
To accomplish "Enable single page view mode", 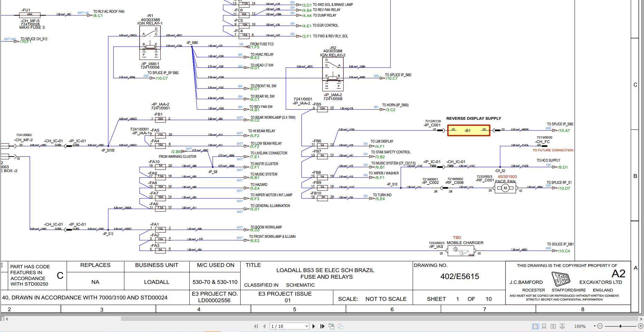I will (x=535, y=326).
